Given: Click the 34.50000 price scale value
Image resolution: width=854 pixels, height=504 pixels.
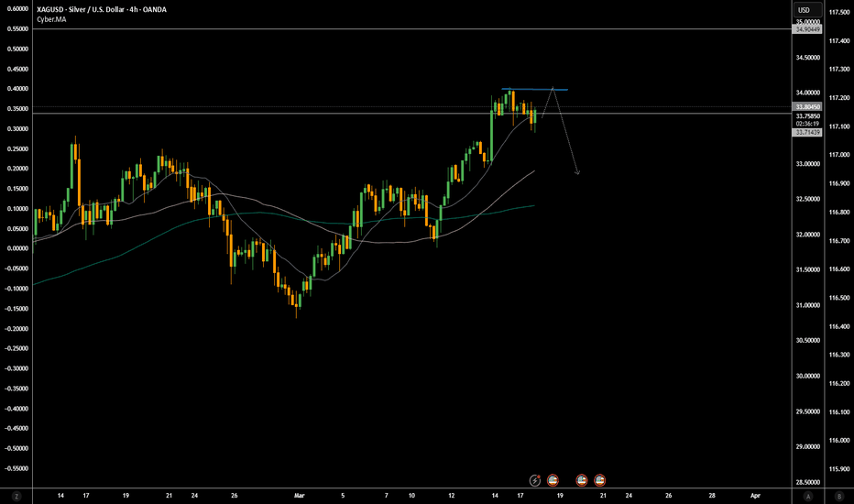Looking at the screenshot, I should [x=807, y=58].
